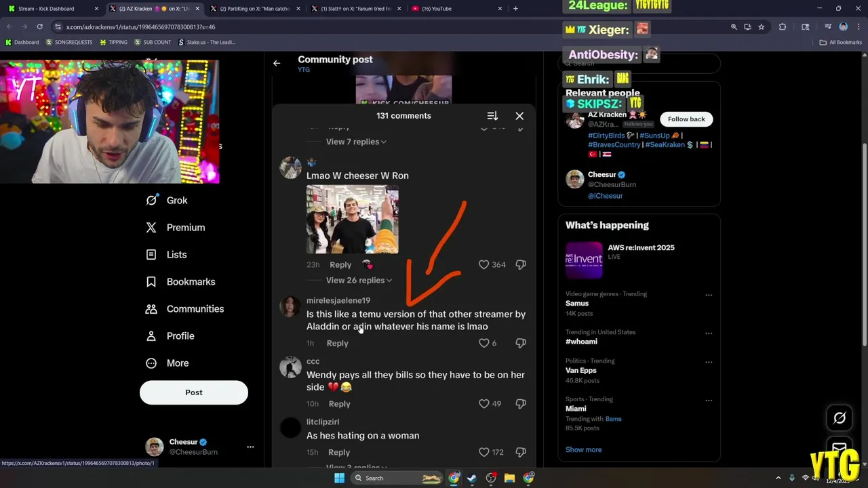Reply to the W cheeser W Ron comment
Viewport: 868px width, 488px height.
pyautogui.click(x=340, y=264)
